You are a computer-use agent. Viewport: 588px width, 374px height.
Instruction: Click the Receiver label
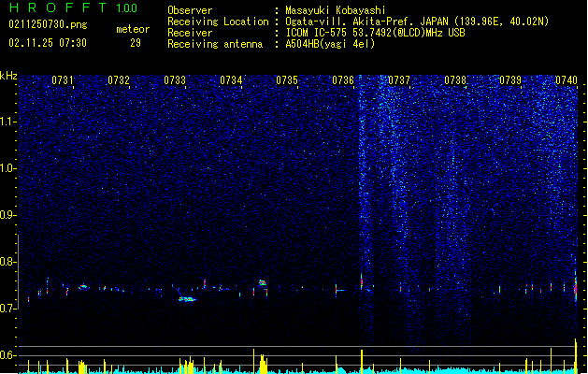pyautogui.click(x=190, y=33)
